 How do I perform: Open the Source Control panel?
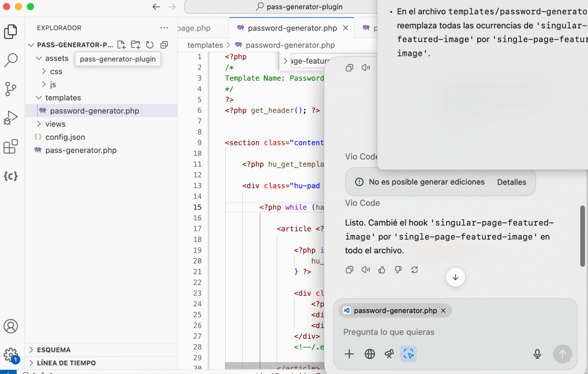pos(11,89)
